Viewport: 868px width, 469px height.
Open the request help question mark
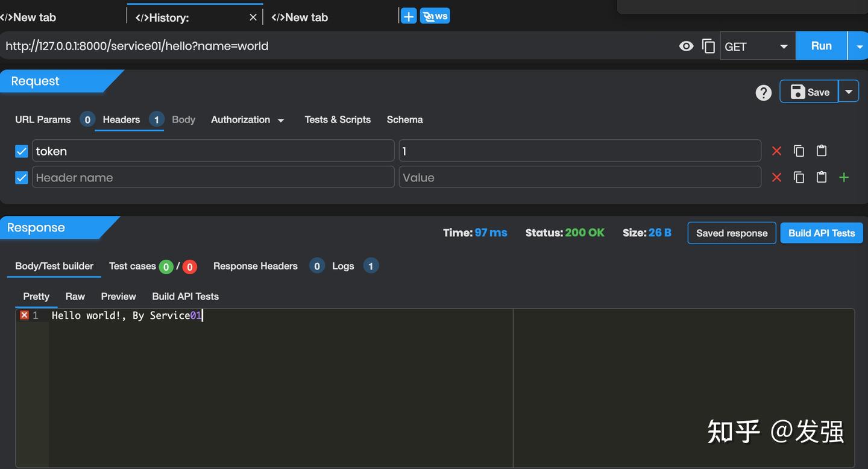pyautogui.click(x=764, y=93)
